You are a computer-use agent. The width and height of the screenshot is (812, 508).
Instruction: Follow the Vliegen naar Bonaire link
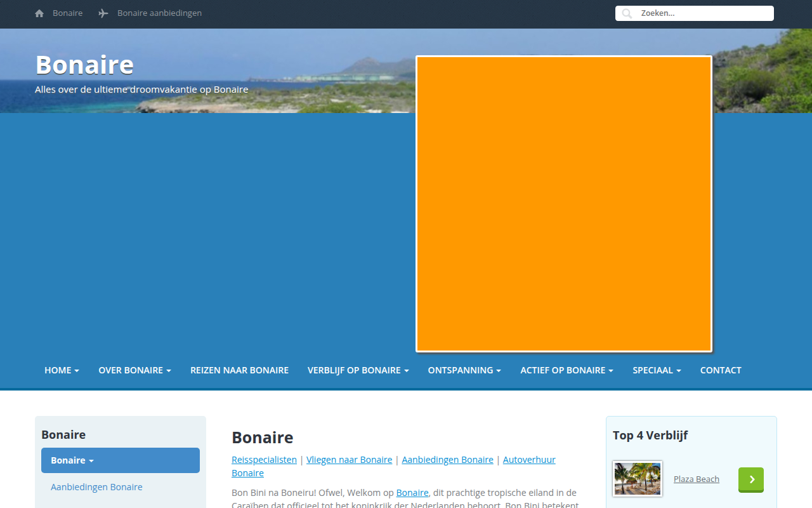click(x=349, y=460)
